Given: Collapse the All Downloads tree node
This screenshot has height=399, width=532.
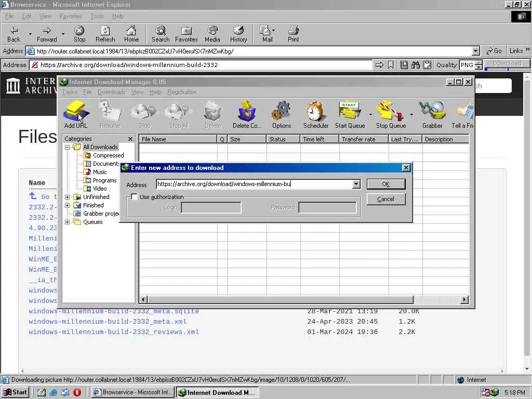Looking at the screenshot, I should 67,147.
